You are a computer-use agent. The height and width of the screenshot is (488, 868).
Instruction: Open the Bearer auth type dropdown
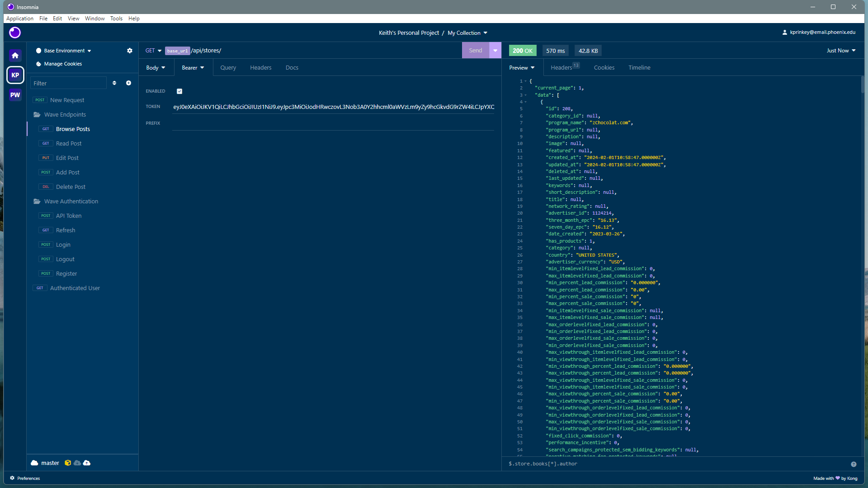(x=193, y=68)
